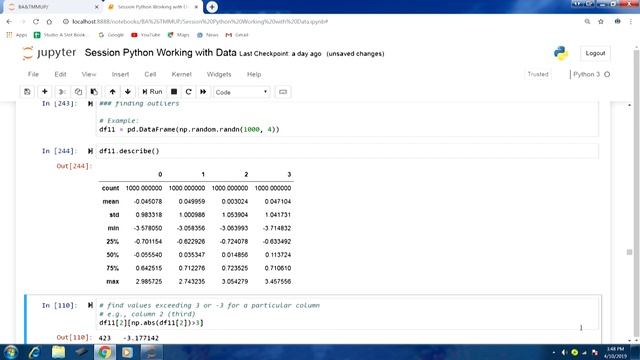The height and width of the screenshot is (360, 640).
Task: Open the Cell menu
Action: (150, 74)
